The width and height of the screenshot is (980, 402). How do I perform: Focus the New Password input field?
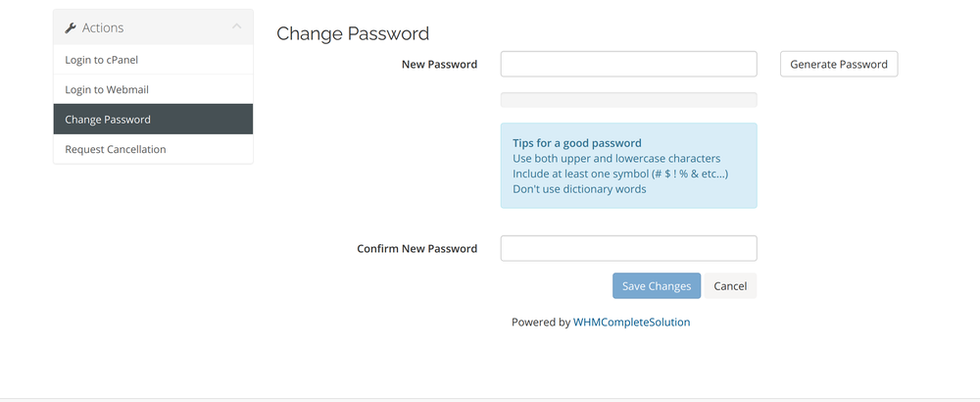[629, 64]
